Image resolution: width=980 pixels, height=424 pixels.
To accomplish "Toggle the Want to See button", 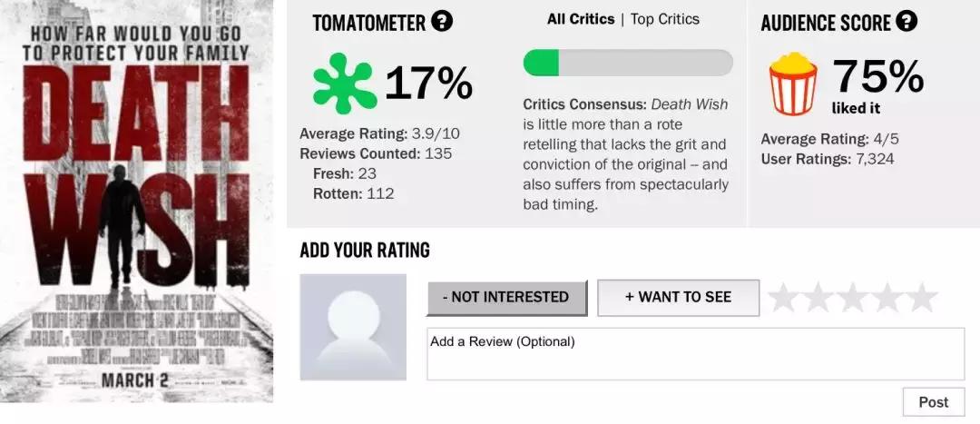I will [678, 297].
